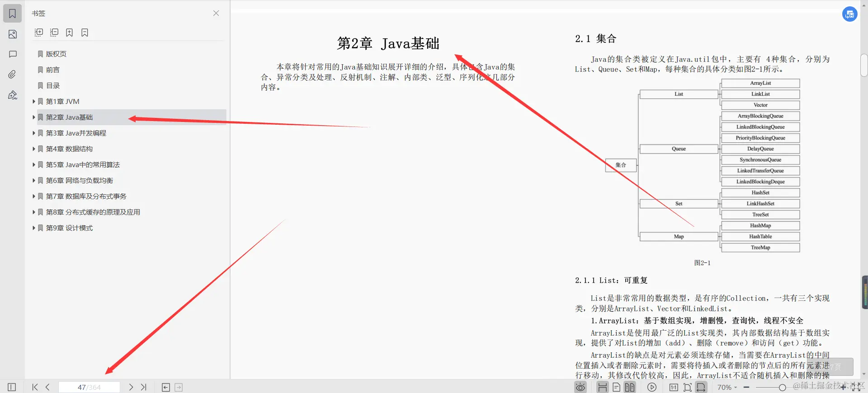
Task: Click the 第2章 Java基础 page heading
Action: (x=388, y=43)
